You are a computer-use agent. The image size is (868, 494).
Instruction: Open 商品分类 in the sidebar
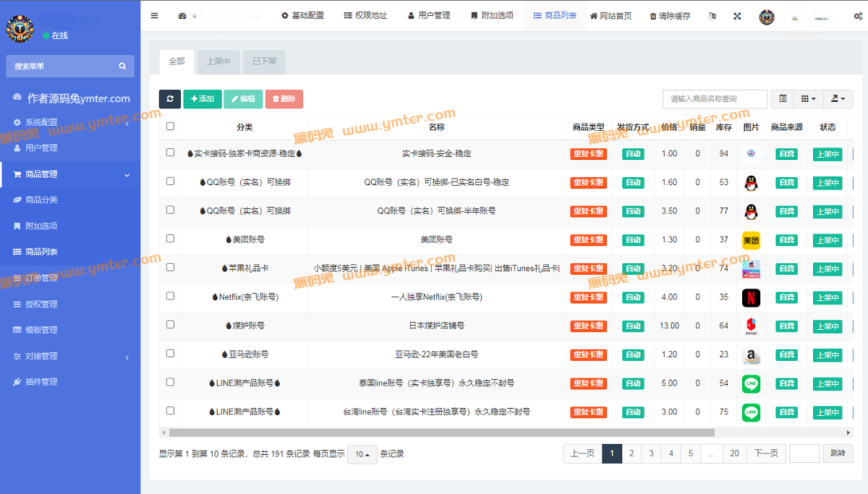(70, 200)
